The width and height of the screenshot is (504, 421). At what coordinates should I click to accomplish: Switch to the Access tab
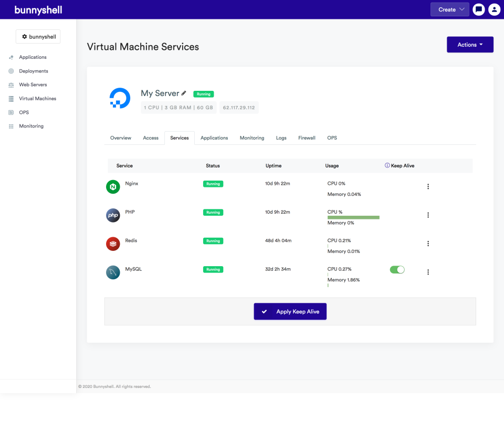click(x=151, y=138)
